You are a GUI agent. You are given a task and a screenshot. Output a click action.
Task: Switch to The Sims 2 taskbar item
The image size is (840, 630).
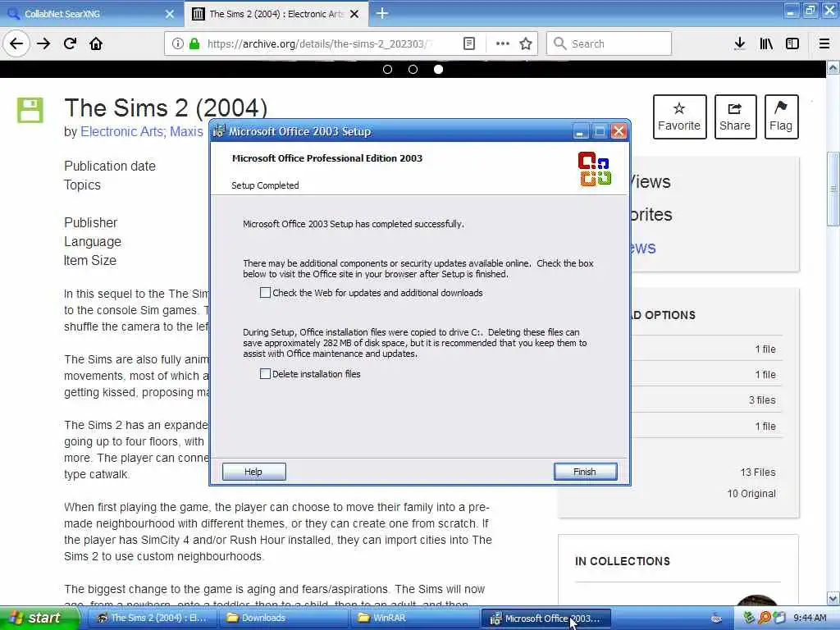[x=152, y=619]
